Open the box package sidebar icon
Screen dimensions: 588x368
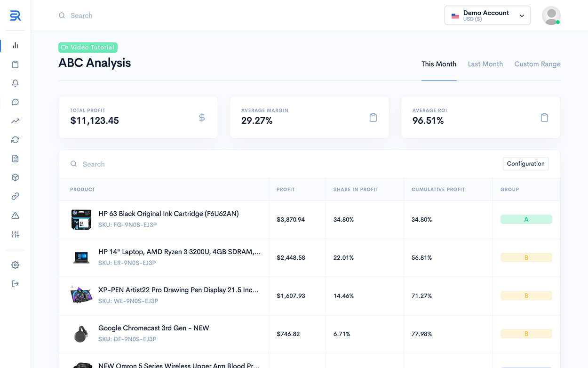(x=16, y=177)
